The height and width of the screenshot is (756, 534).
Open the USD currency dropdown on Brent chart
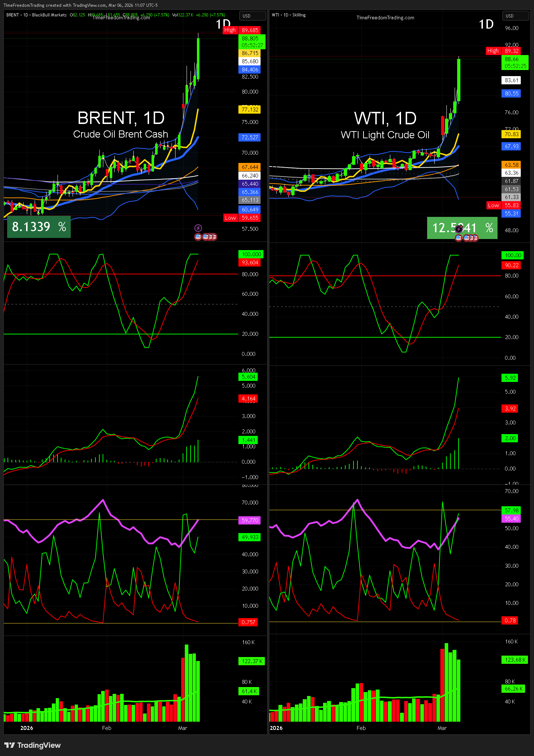252,16
